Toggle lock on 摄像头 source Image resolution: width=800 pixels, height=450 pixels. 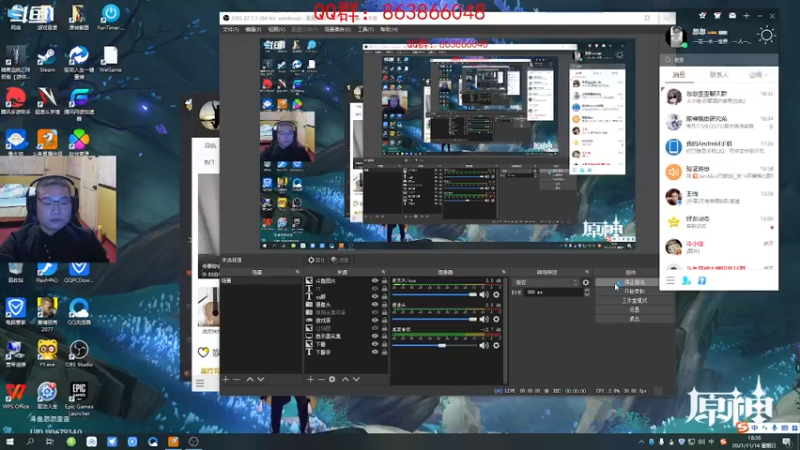[384, 305]
